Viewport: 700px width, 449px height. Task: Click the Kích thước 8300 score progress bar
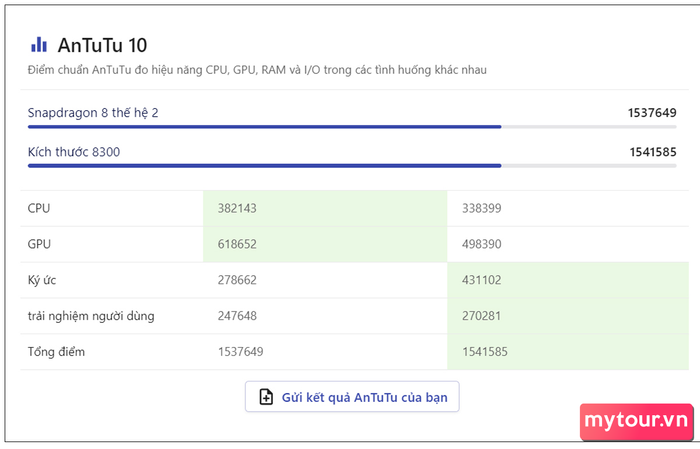[352, 166]
